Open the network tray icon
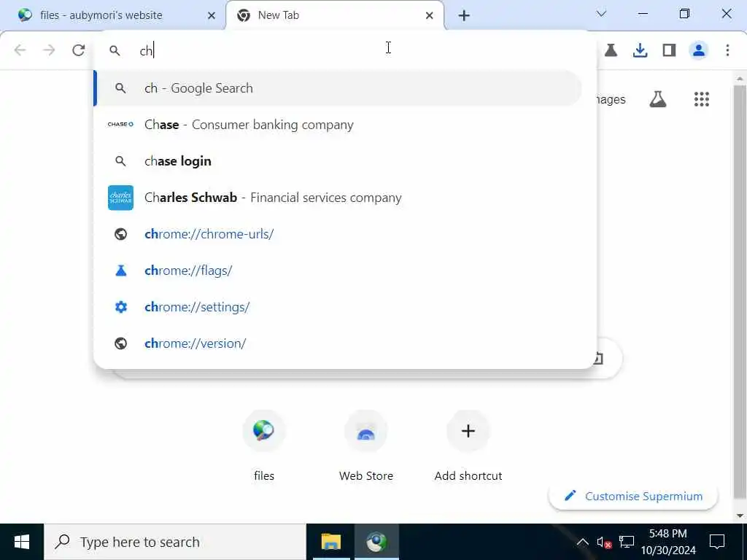The height and width of the screenshot is (560, 747). pyautogui.click(x=627, y=542)
